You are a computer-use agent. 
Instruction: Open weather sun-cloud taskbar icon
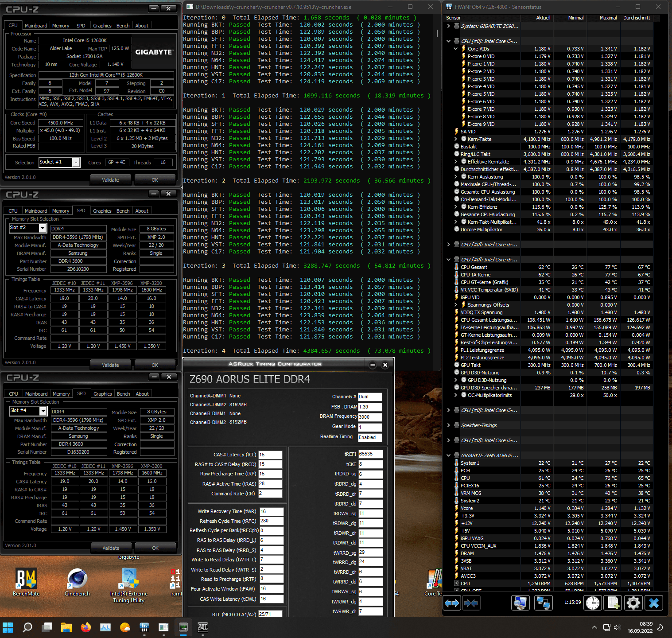(125, 627)
